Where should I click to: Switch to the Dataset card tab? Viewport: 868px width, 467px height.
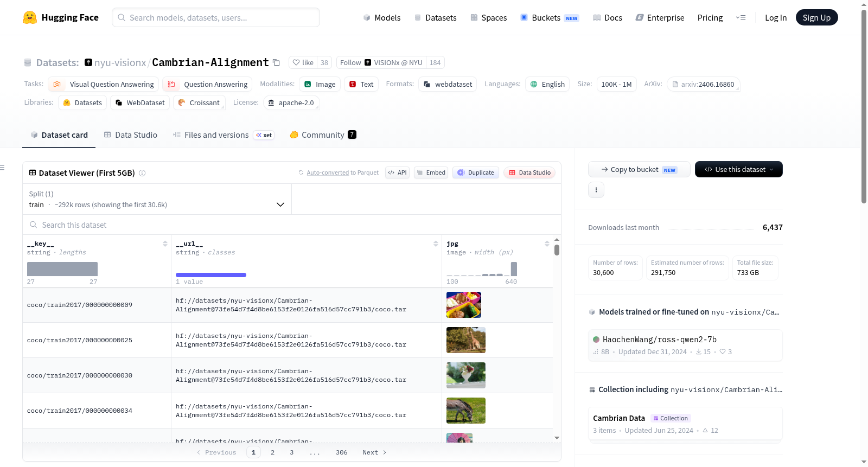[x=59, y=135]
